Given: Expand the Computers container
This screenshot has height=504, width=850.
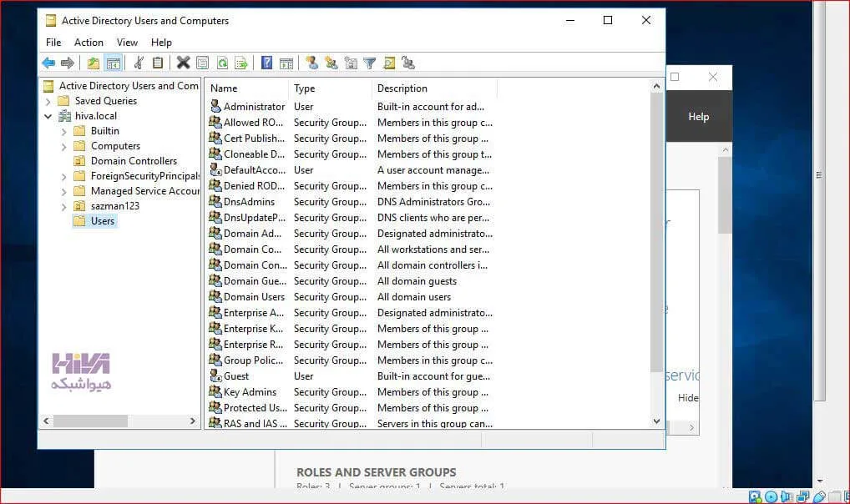Looking at the screenshot, I should 64,147.
